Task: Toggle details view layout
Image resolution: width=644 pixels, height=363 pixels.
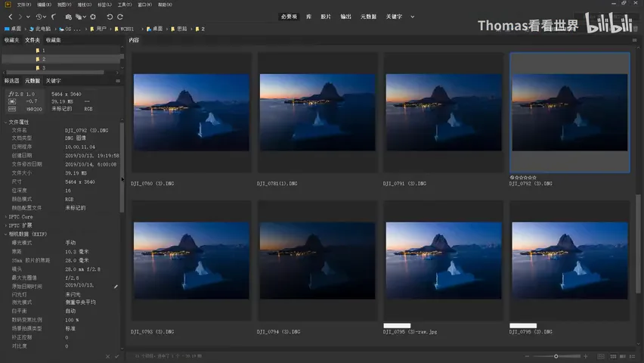Action: [x=623, y=356]
